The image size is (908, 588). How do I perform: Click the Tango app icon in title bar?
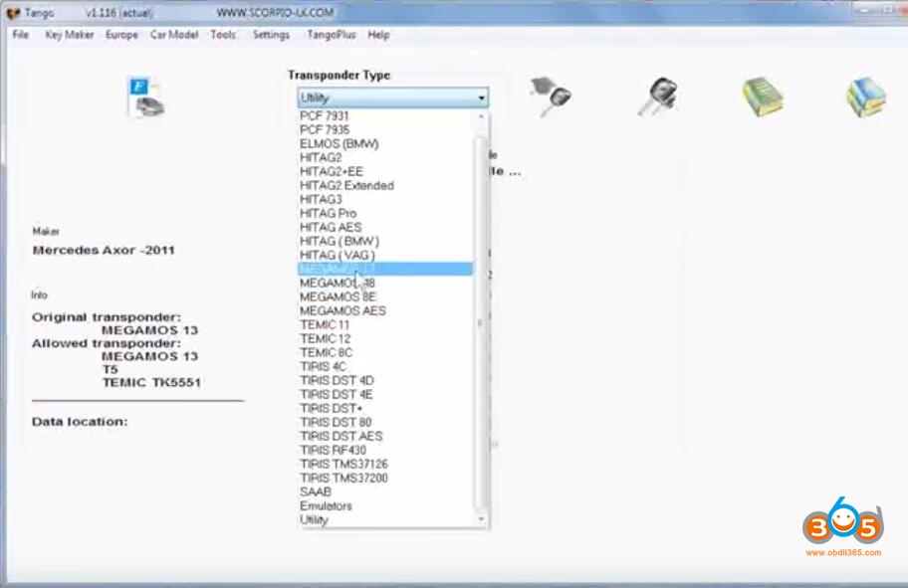(x=13, y=13)
